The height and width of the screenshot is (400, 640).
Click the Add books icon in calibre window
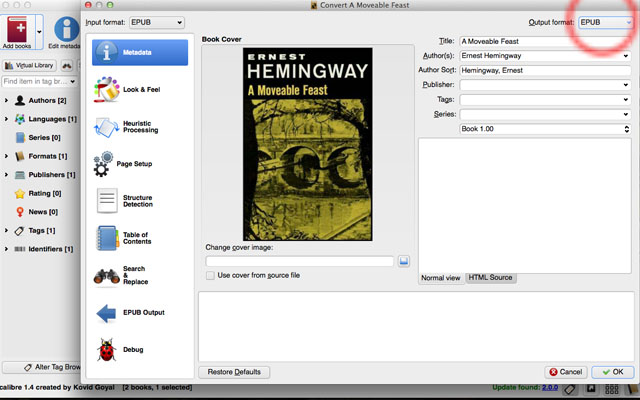17,29
